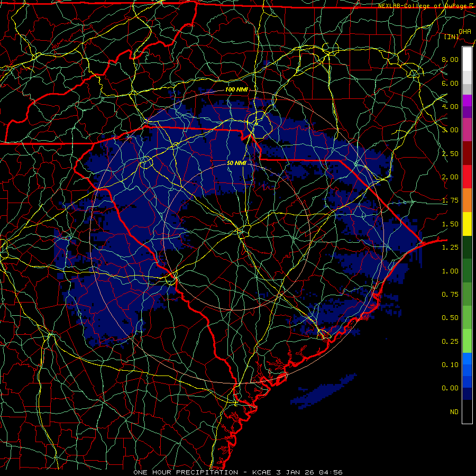Select the 0.00 legend value
Image resolution: width=476 pixels, height=476 pixels.
click(450, 388)
